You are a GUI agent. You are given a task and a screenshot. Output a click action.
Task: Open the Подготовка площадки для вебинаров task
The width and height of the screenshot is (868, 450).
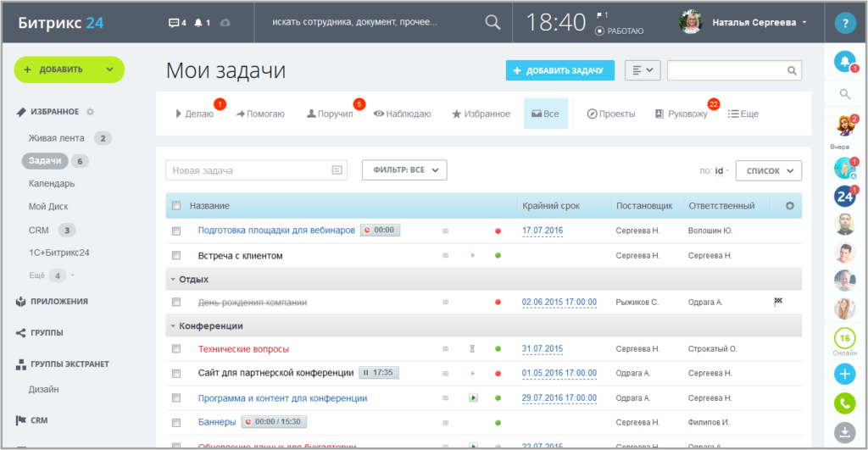click(x=276, y=230)
